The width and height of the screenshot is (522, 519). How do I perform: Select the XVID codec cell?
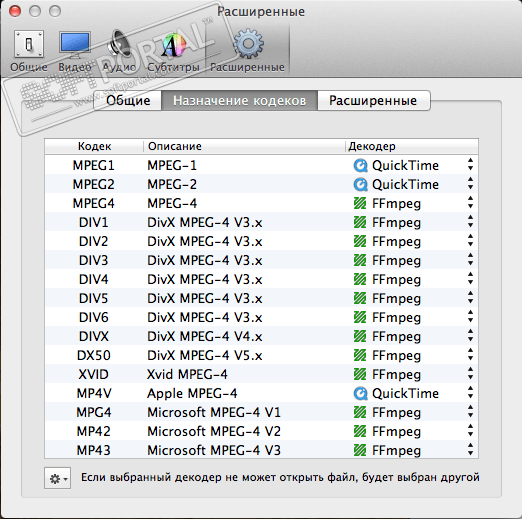point(94,374)
